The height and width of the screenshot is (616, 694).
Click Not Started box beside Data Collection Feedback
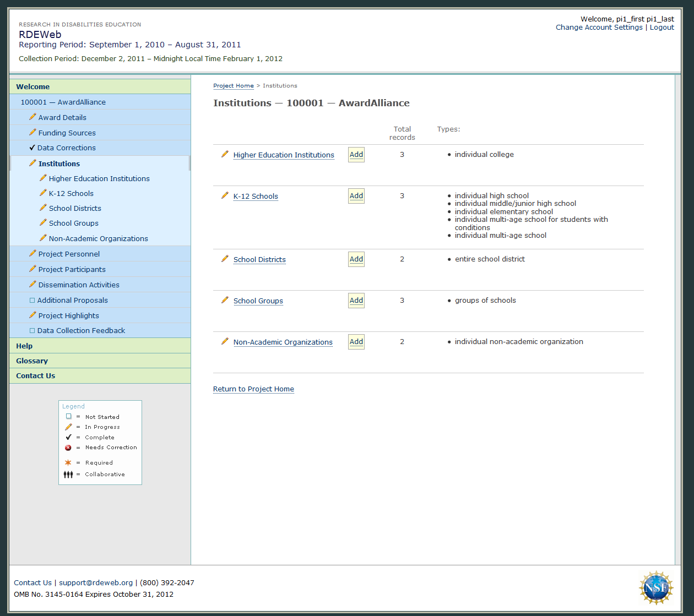point(32,331)
